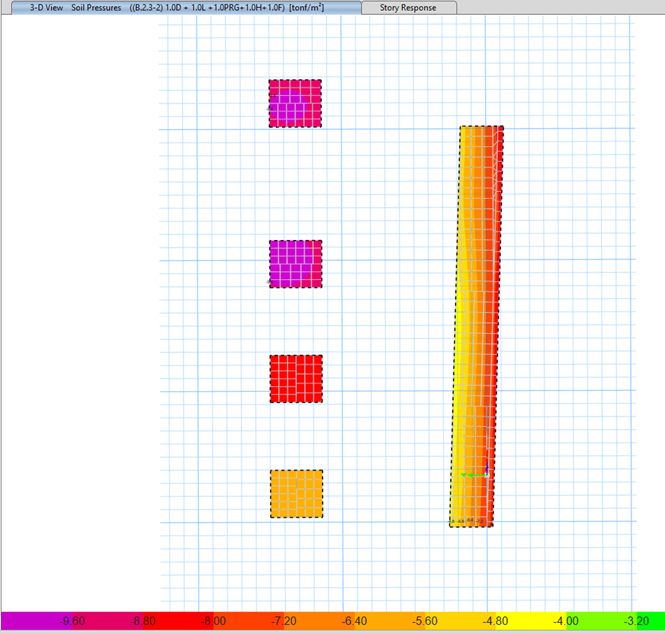Click the solid red square footing
Image resolution: width=665 pixels, height=634 pixels.
pyautogui.click(x=296, y=378)
